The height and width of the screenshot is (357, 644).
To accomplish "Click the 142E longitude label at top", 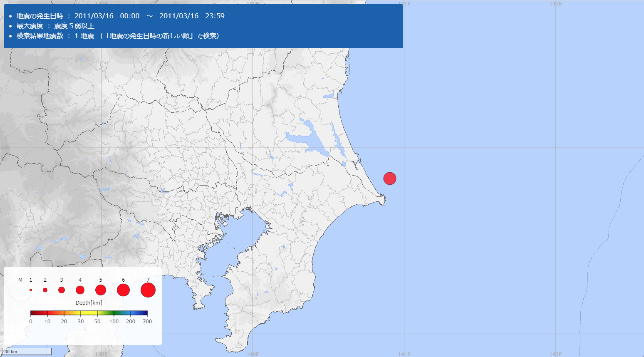I will [x=555, y=4].
